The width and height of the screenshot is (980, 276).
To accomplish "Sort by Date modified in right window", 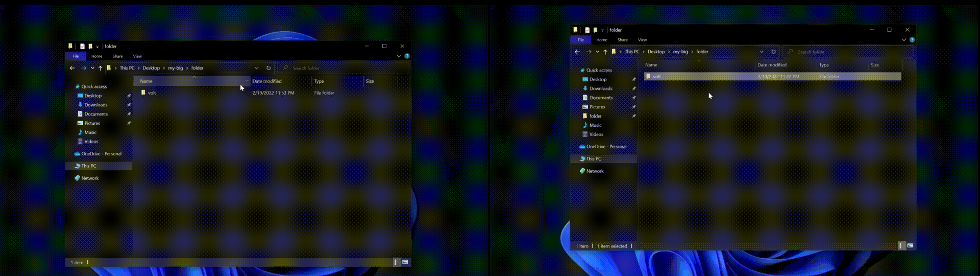I will click(786, 65).
